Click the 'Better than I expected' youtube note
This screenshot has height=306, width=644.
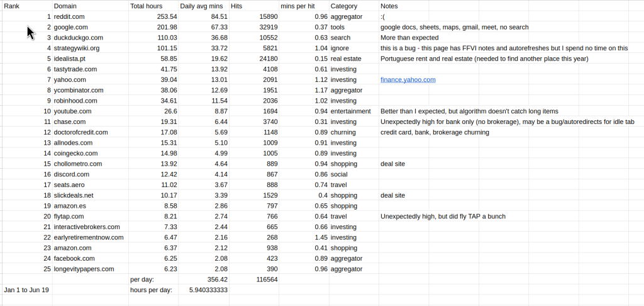(469, 111)
